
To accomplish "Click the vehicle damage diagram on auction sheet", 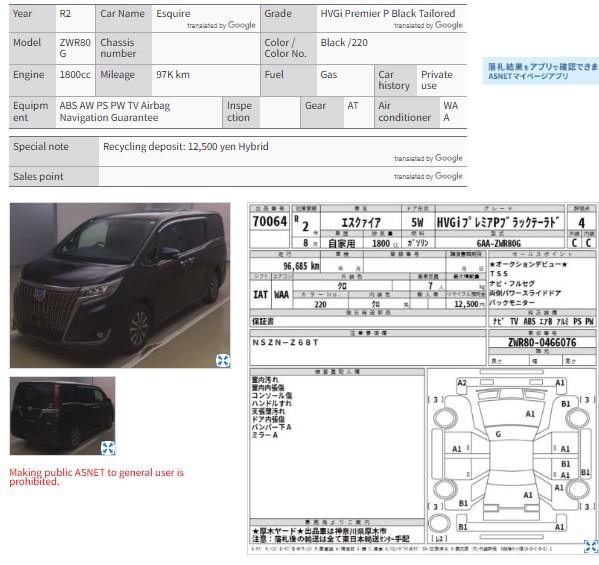I will coord(512,456).
